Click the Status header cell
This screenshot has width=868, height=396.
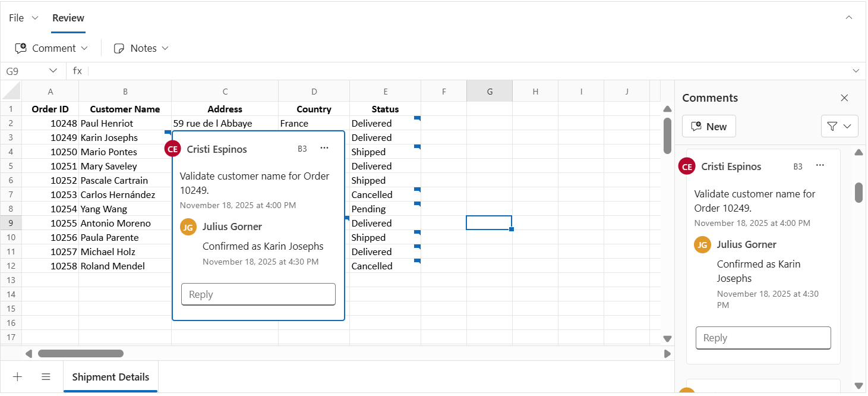[x=386, y=109]
